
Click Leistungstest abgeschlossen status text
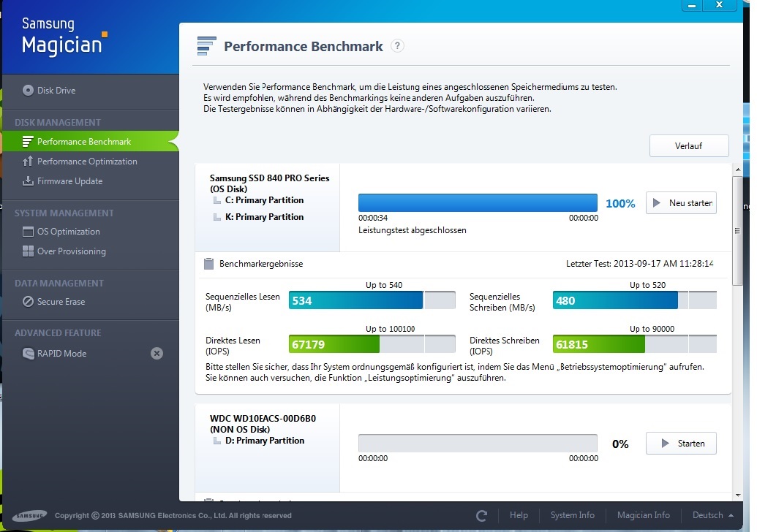(413, 230)
